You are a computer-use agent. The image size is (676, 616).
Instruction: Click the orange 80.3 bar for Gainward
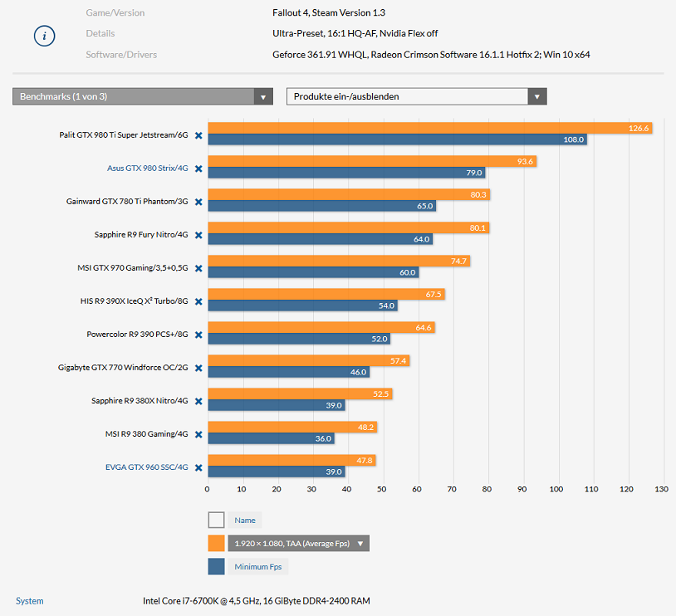pyautogui.click(x=349, y=194)
